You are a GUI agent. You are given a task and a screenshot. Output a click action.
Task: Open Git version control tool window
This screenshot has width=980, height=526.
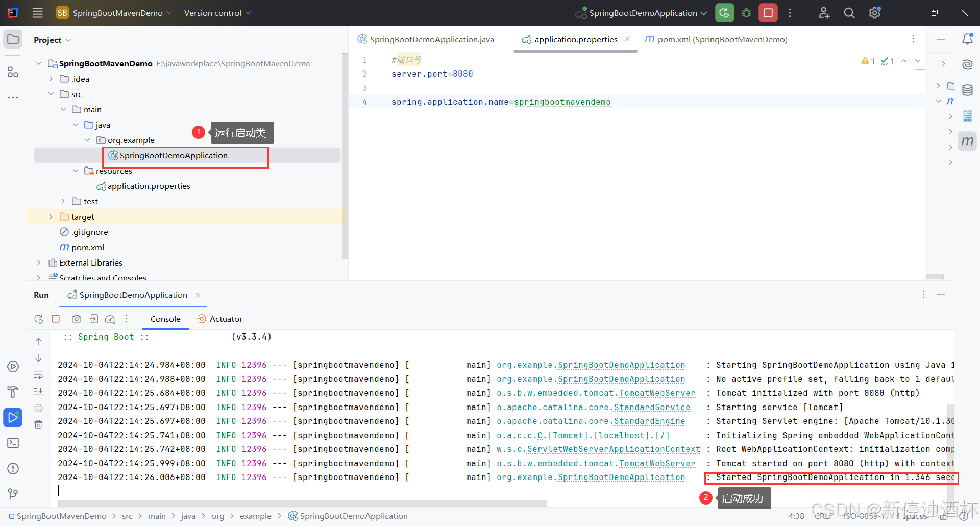click(x=13, y=493)
